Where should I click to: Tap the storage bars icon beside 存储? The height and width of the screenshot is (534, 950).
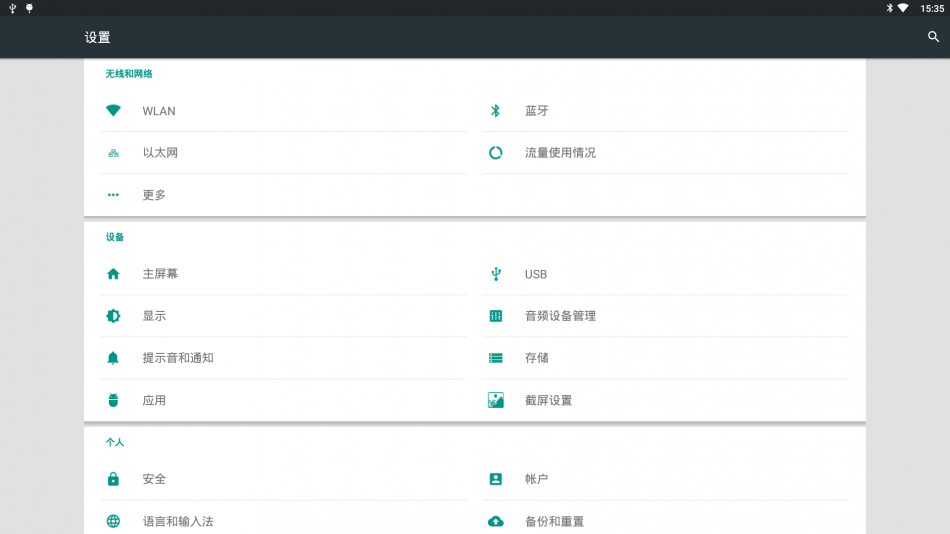pyautogui.click(x=496, y=358)
